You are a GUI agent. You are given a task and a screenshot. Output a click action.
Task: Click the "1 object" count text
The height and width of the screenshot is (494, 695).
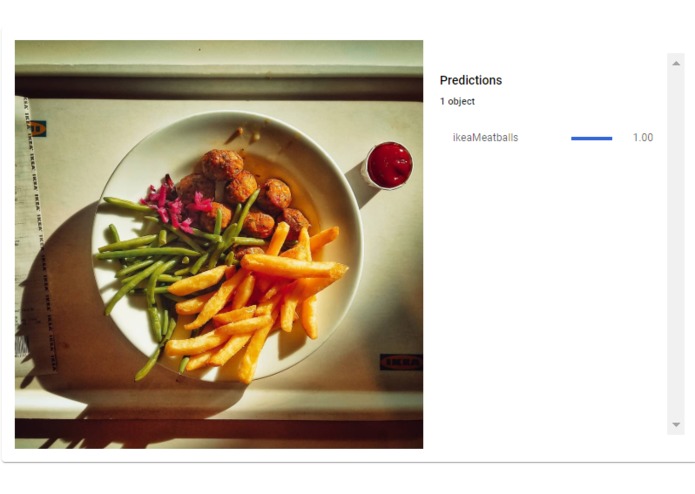pos(457,101)
